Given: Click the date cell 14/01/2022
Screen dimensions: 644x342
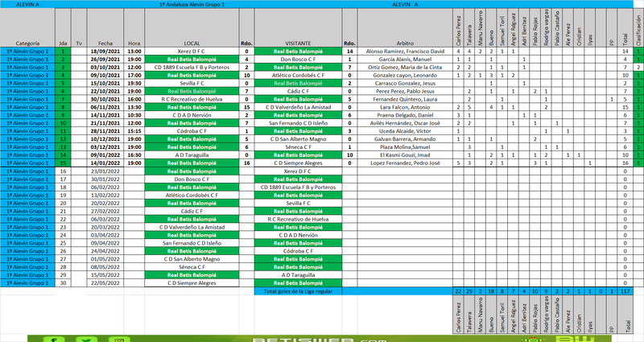Looking at the screenshot, I should pos(105,163).
